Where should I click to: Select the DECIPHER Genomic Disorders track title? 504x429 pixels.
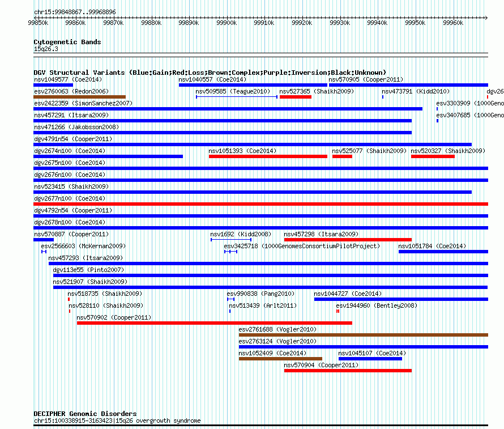point(85,414)
